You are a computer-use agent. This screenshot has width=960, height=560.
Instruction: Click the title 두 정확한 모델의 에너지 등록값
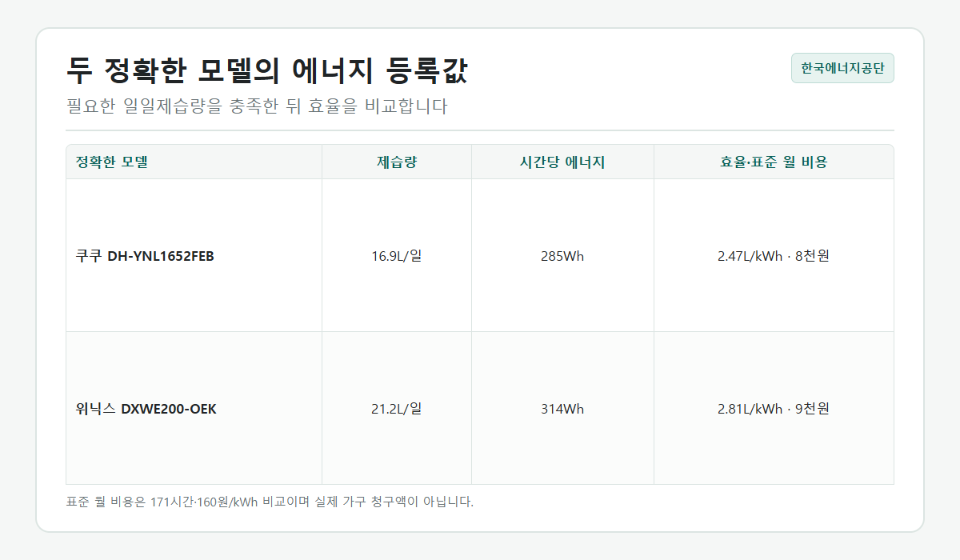[267, 71]
